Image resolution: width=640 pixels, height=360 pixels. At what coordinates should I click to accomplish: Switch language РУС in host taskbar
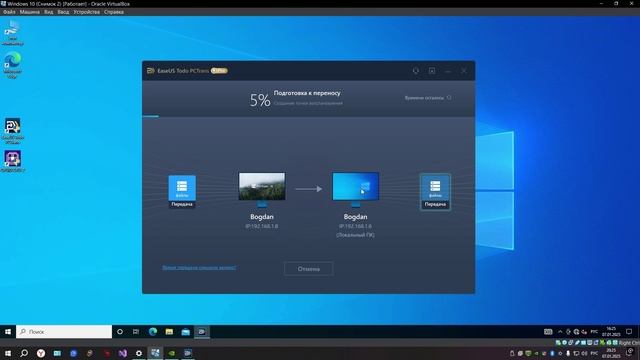point(594,353)
